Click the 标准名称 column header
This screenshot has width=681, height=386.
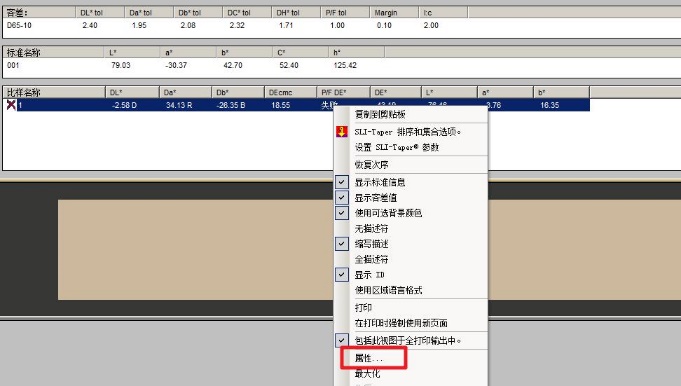coord(53,53)
